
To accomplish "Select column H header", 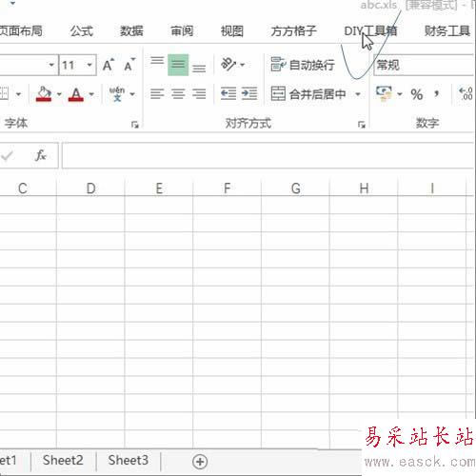I will point(364,188).
